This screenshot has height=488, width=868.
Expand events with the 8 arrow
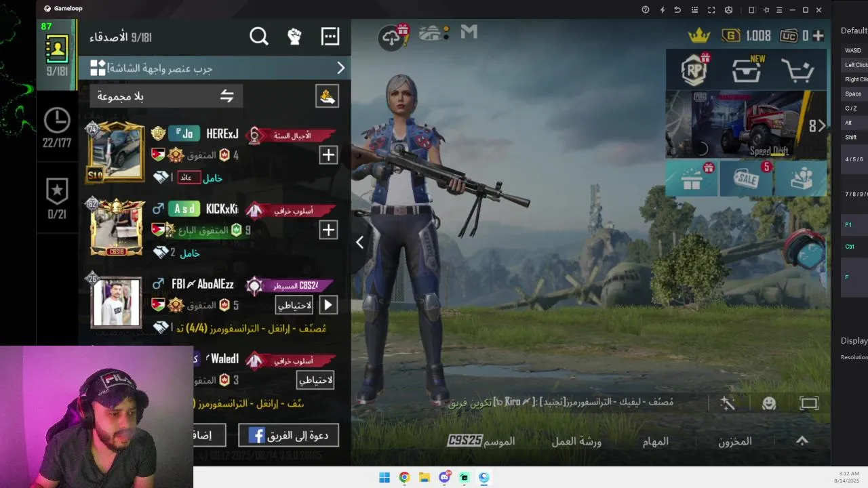click(x=818, y=126)
